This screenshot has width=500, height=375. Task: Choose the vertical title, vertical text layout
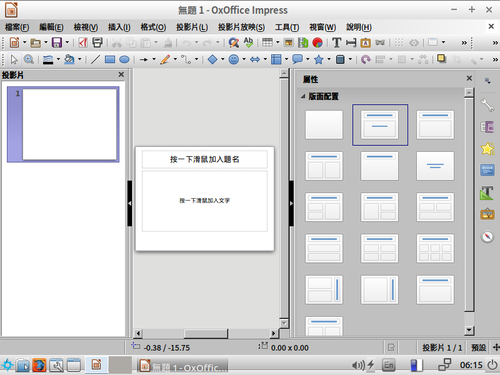[380, 290]
